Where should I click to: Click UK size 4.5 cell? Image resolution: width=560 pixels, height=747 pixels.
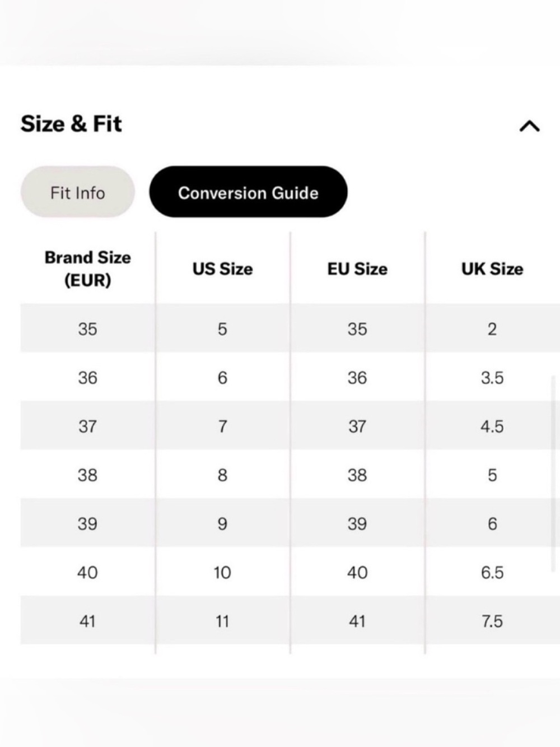pyautogui.click(x=492, y=426)
